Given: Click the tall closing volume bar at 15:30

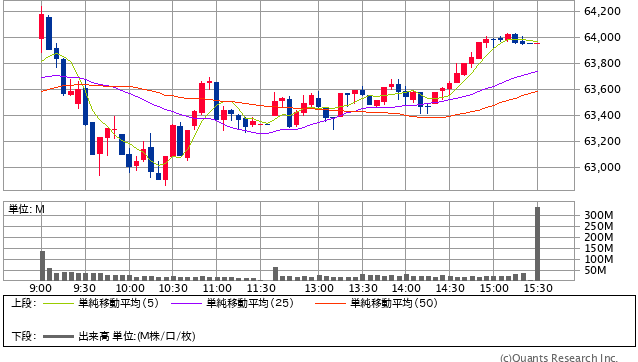Looking at the screenshot, I should (x=537, y=244).
